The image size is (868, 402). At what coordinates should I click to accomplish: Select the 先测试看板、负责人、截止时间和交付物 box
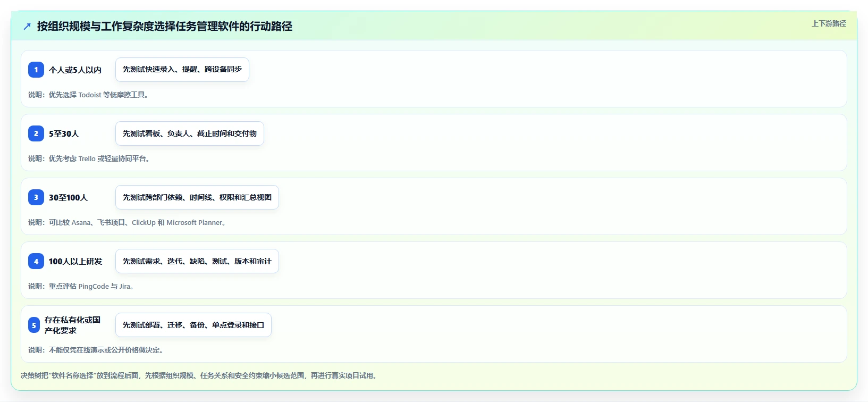click(x=190, y=133)
